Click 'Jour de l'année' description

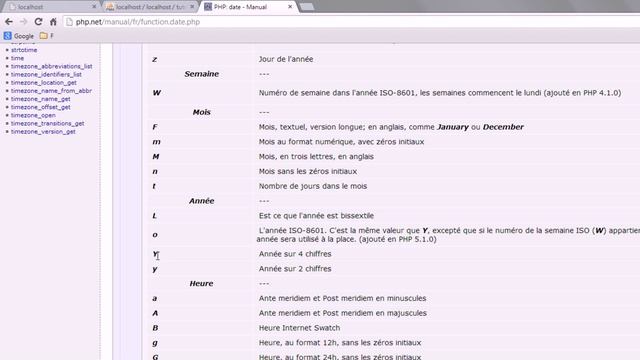click(286, 59)
